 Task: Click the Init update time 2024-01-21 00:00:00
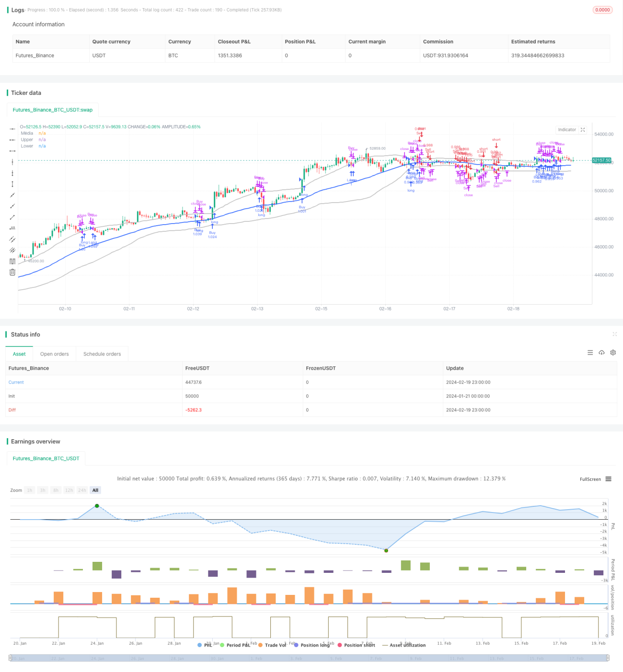tap(468, 396)
